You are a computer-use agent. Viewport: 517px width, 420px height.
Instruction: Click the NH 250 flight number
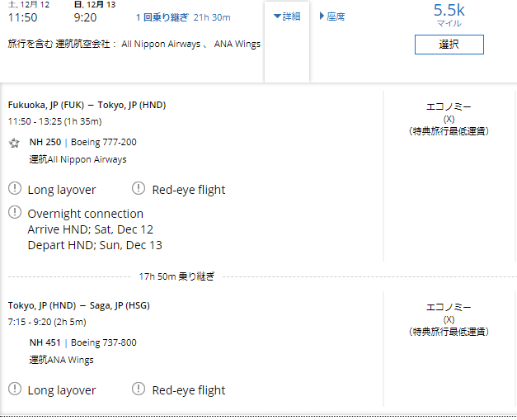click(x=45, y=142)
